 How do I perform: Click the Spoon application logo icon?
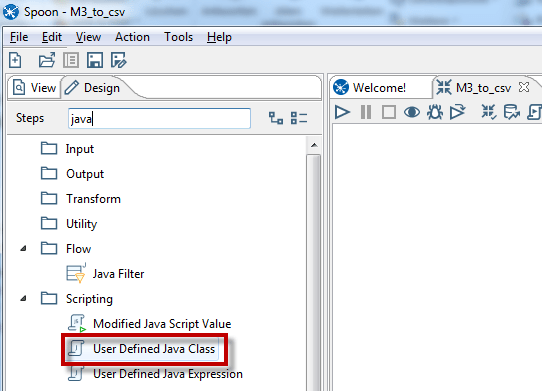[x=11, y=12]
